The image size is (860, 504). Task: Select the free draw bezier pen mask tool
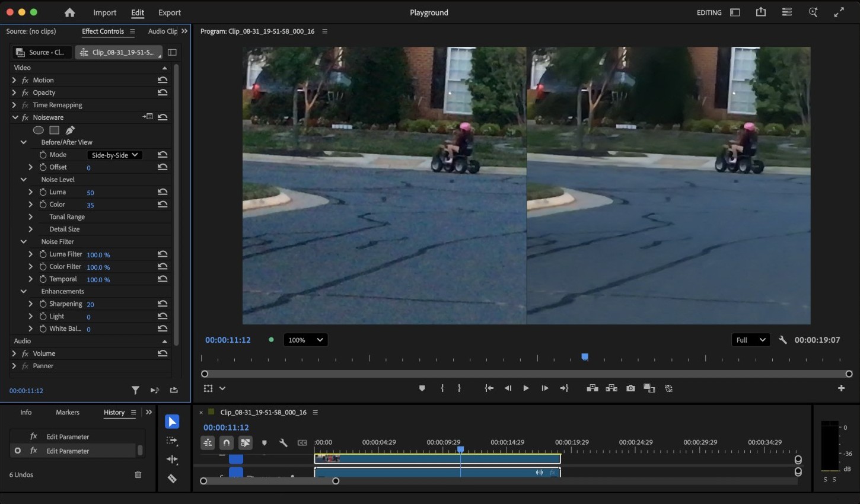70,130
